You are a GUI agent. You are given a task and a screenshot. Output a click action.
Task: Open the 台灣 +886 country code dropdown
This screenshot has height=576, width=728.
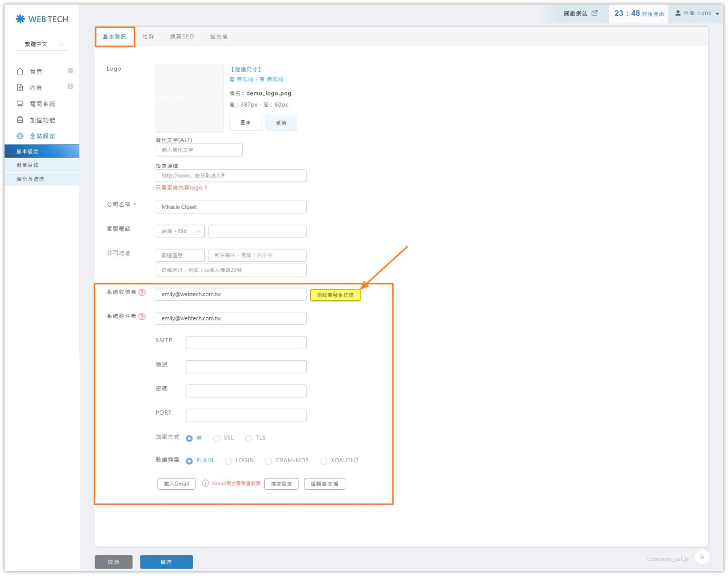(x=180, y=231)
